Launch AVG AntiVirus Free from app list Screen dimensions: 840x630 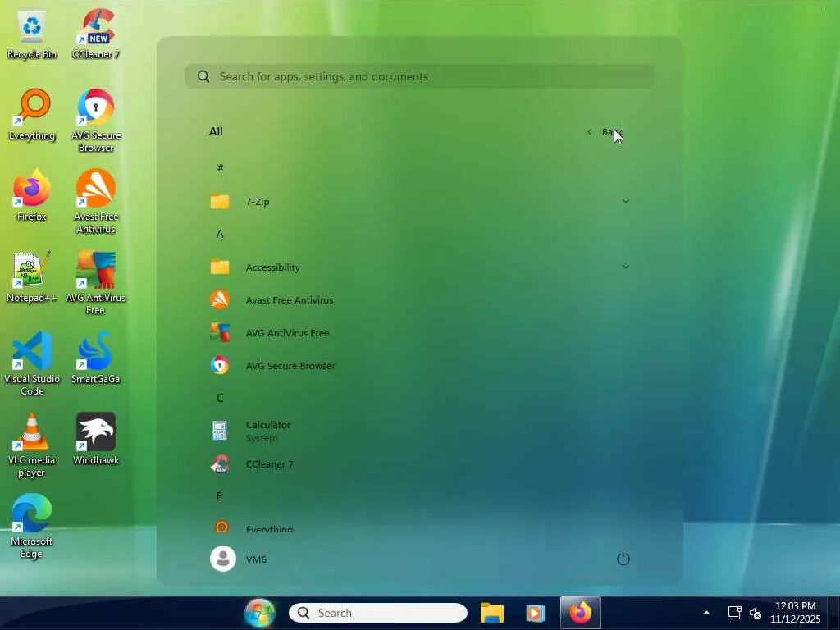pyautogui.click(x=419, y=333)
